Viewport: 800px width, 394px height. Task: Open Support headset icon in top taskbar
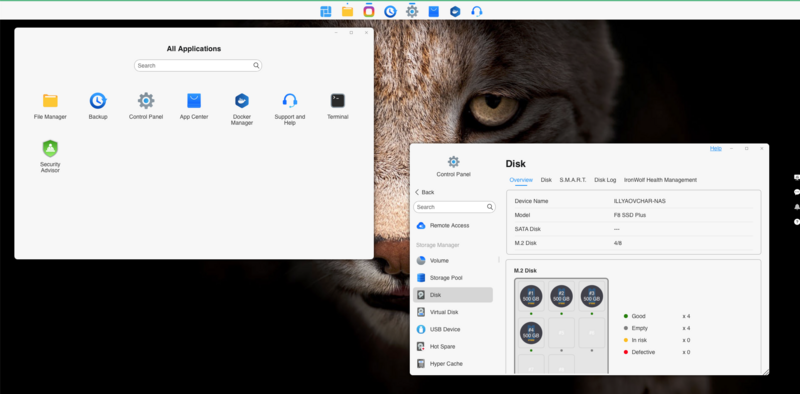tap(477, 11)
